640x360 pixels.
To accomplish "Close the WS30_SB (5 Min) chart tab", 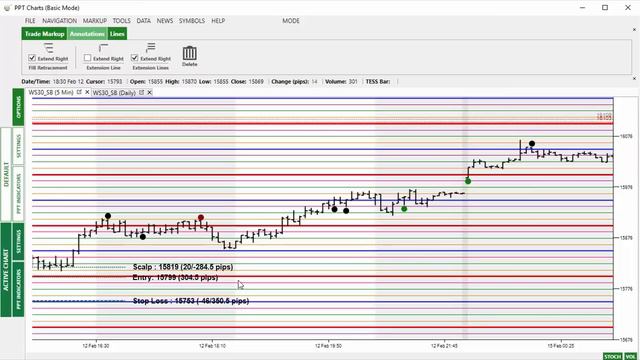I will point(87,92).
